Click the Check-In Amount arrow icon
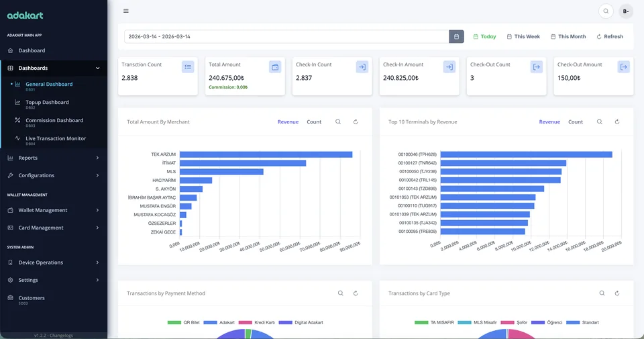The image size is (644, 339). (x=449, y=67)
